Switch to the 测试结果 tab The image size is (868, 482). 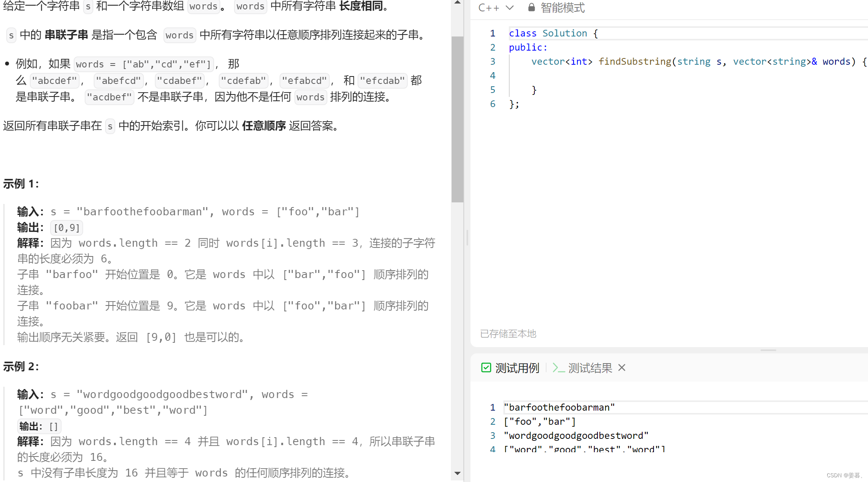coord(590,368)
